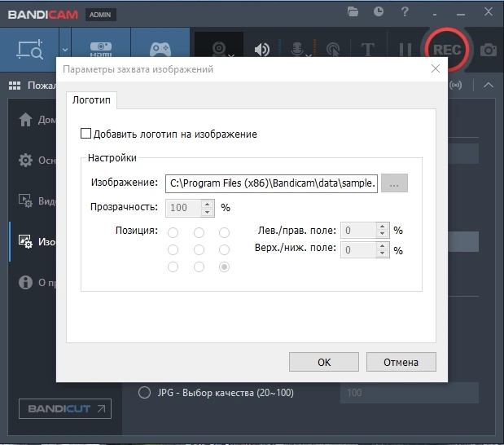This screenshot has width=504, height=445.
Task: Click the pause recording icon
Action: pos(405,50)
